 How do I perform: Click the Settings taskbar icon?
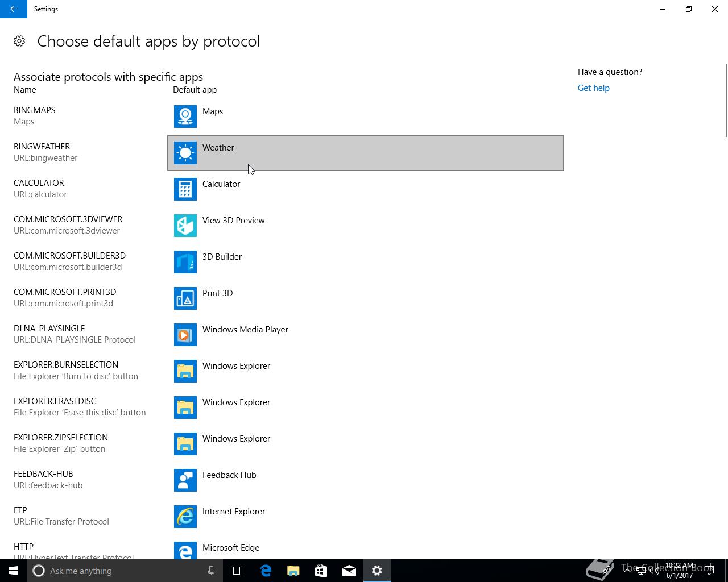pyautogui.click(x=377, y=571)
